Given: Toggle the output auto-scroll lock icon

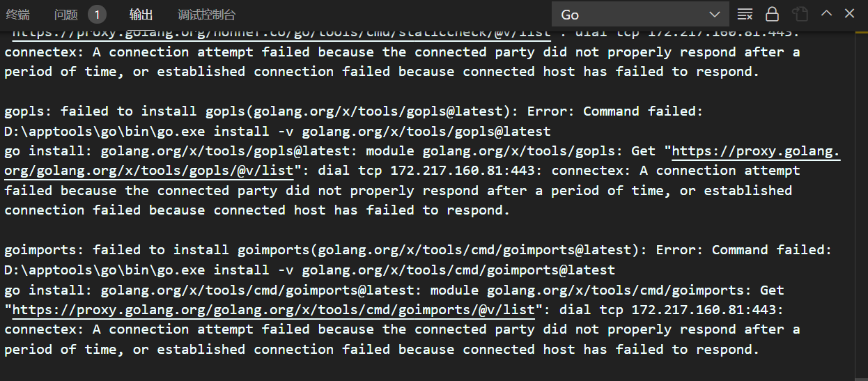Looking at the screenshot, I should tap(772, 14).
